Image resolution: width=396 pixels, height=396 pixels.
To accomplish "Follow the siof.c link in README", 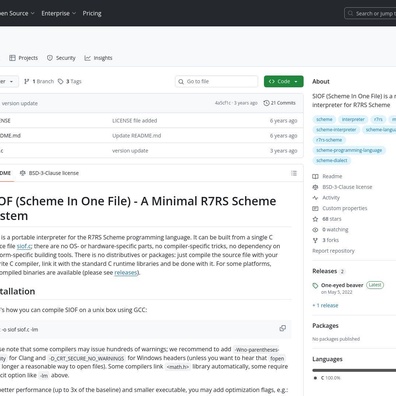I will [x=24, y=246].
